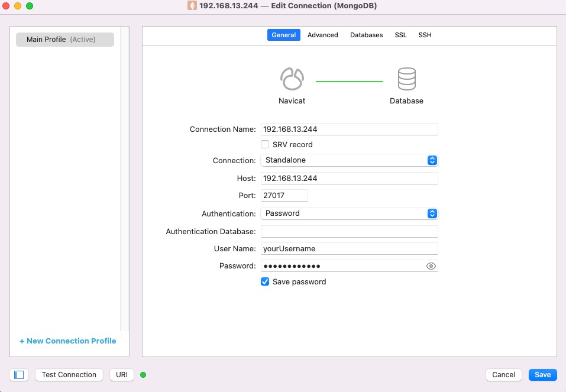Click the Save button
Image resolution: width=566 pixels, height=392 pixels.
[x=542, y=375]
